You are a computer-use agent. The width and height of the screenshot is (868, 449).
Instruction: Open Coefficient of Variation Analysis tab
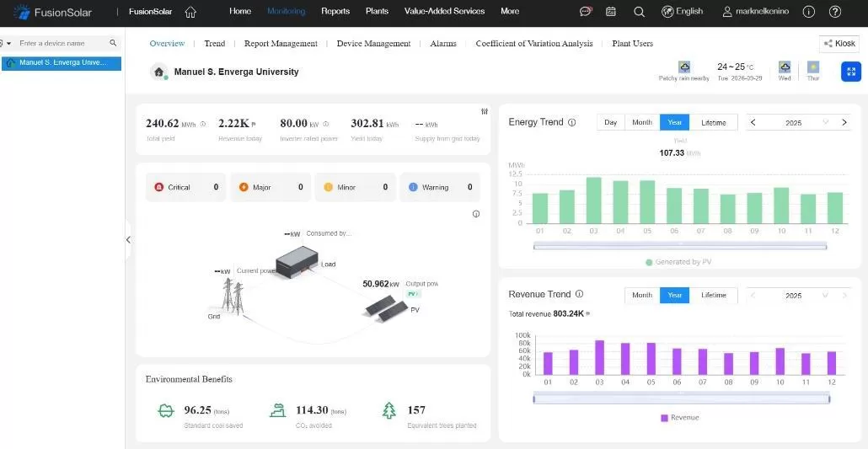coord(534,43)
